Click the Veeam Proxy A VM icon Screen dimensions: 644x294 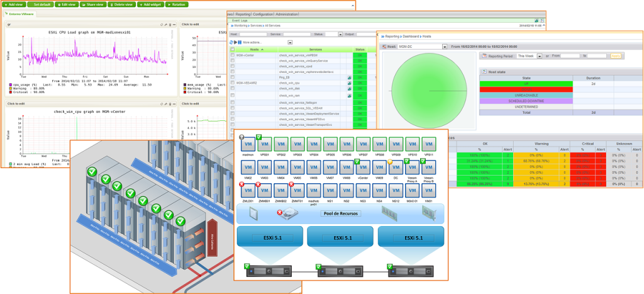coord(412,168)
